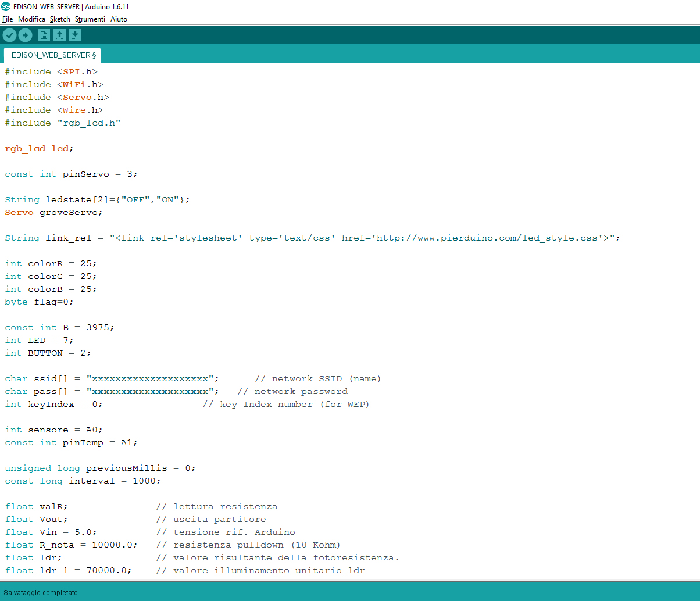Click the 'int colorB = 25;' line
Image resolution: width=700 pixels, height=601 pixels.
[51, 289]
